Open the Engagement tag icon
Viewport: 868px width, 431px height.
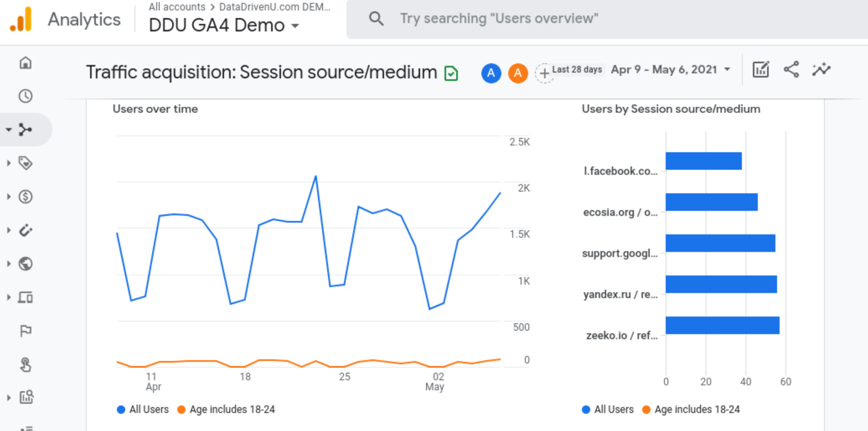pos(26,163)
